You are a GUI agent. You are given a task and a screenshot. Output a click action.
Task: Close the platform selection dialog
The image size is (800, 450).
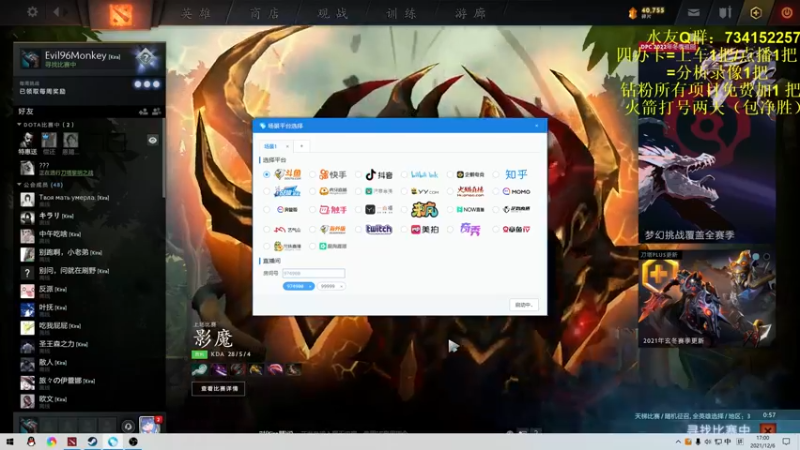click(537, 126)
